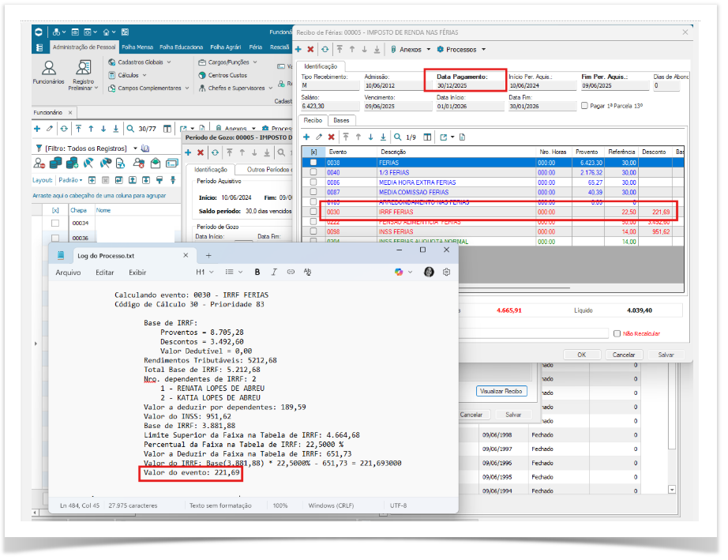Clear formatting icon in Notepad toolbar
Image resolution: width=728 pixels, height=560 pixels.
click(x=307, y=272)
